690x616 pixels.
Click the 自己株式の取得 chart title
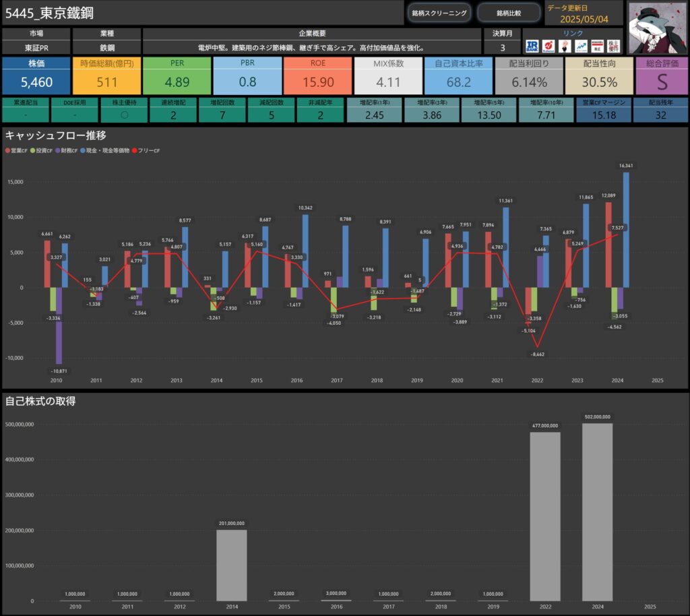click(40, 401)
